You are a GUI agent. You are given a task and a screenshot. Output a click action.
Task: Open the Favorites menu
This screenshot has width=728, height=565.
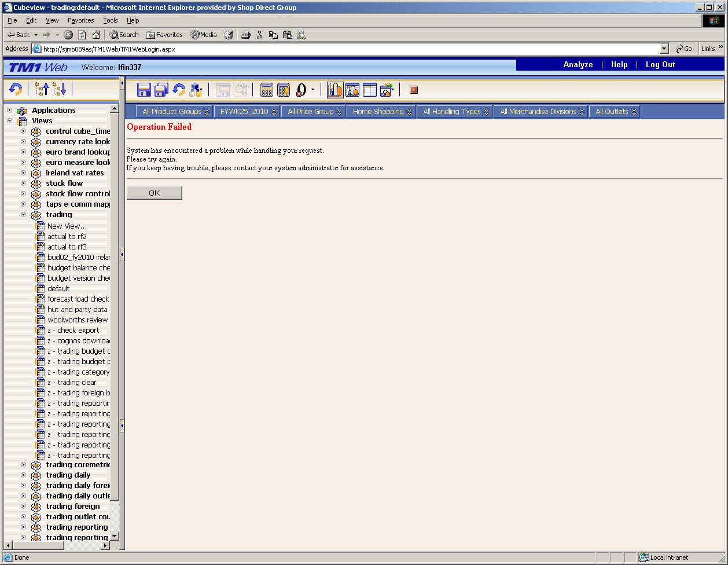click(80, 20)
